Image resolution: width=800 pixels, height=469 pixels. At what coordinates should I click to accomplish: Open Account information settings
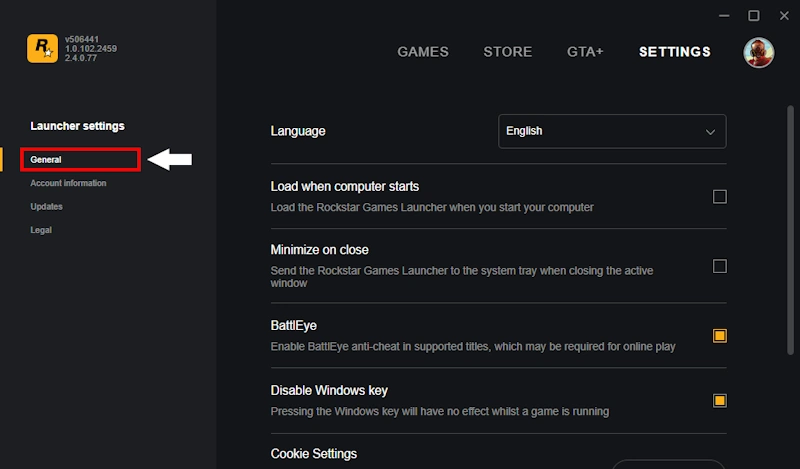(x=68, y=183)
